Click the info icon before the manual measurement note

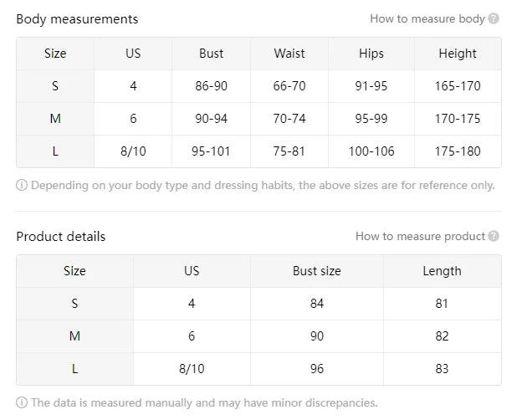coord(22,402)
